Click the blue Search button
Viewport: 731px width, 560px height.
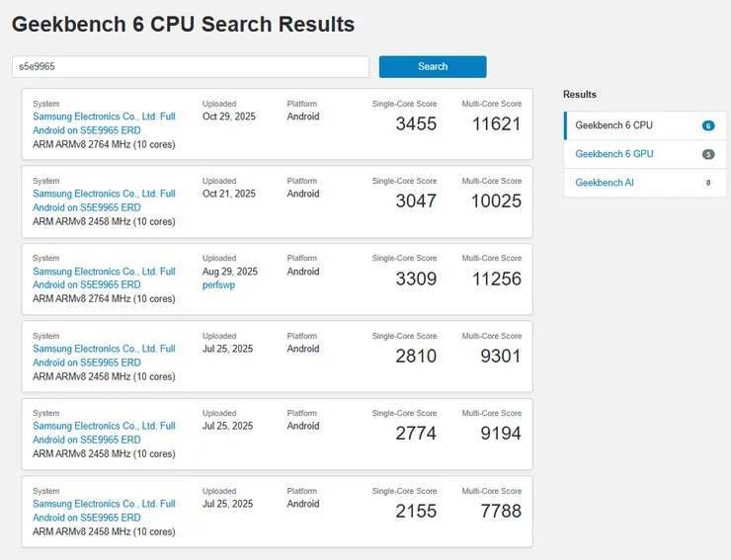(x=433, y=67)
